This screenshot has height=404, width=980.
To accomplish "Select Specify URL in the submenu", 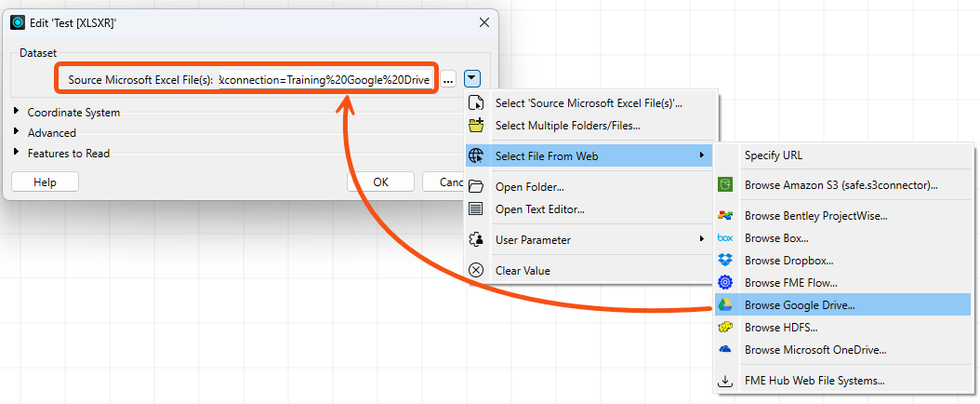I will point(843,155).
